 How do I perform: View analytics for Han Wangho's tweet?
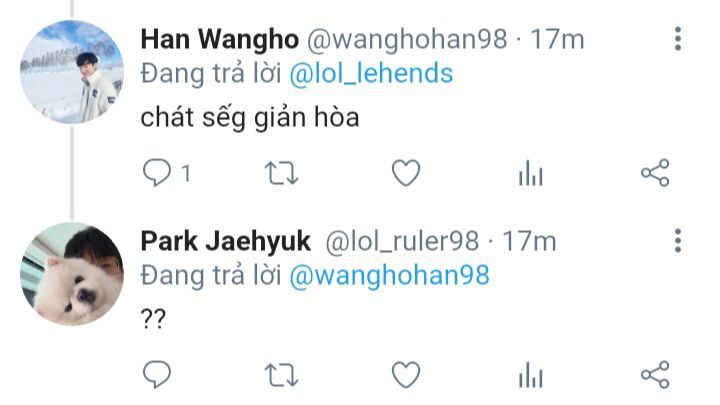pyautogui.click(x=531, y=173)
